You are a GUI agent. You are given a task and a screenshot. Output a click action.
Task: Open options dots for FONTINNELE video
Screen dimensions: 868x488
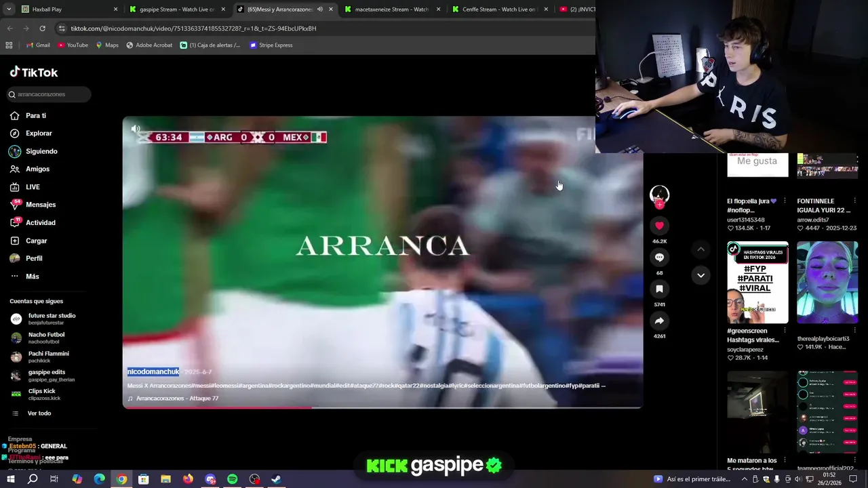pyautogui.click(x=855, y=201)
